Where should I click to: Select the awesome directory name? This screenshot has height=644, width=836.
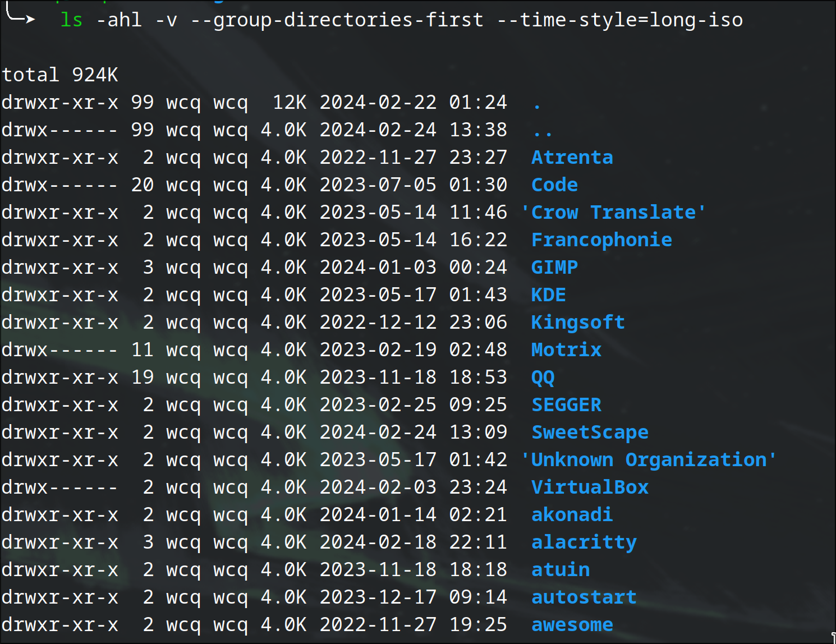point(572,624)
